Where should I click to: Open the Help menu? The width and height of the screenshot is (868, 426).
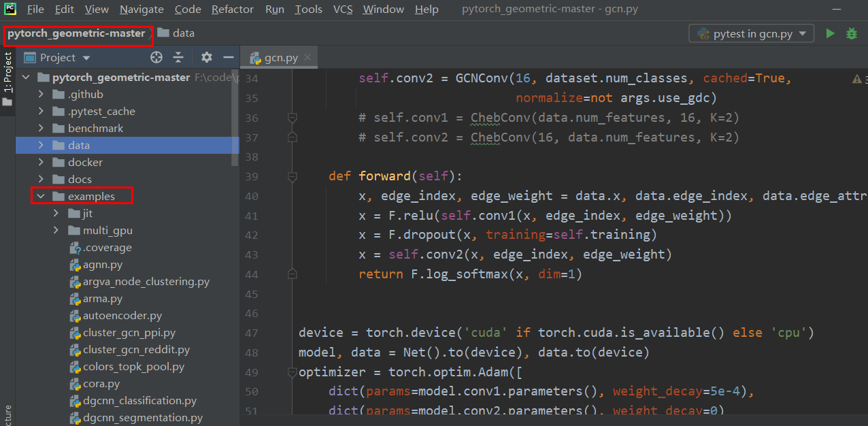[427, 10]
